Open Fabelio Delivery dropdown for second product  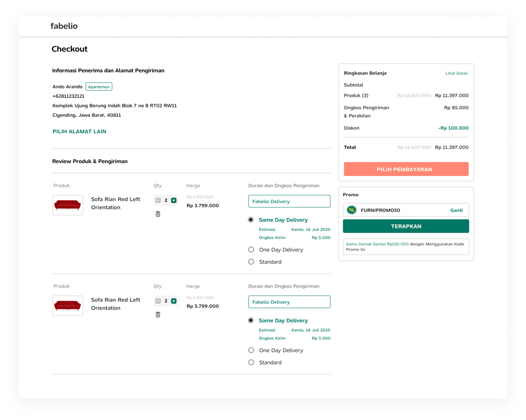tap(289, 302)
